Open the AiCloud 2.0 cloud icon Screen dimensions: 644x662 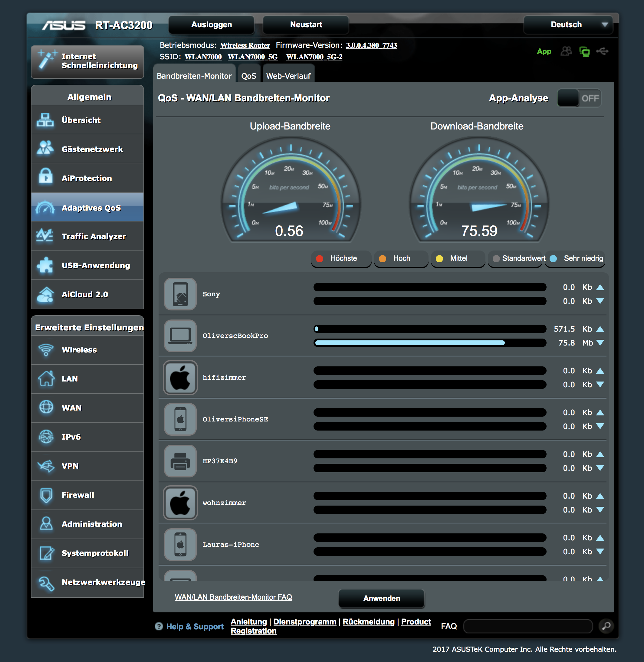pyautogui.click(x=45, y=294)
